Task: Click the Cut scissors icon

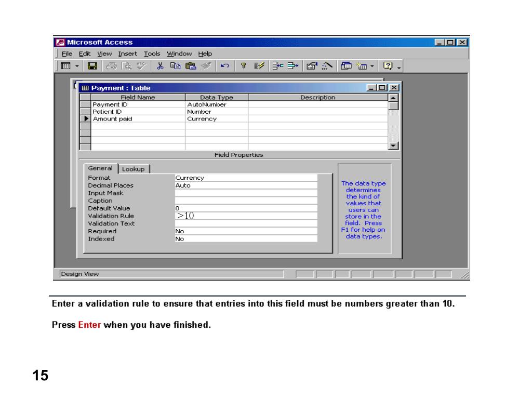Action: 160,66
